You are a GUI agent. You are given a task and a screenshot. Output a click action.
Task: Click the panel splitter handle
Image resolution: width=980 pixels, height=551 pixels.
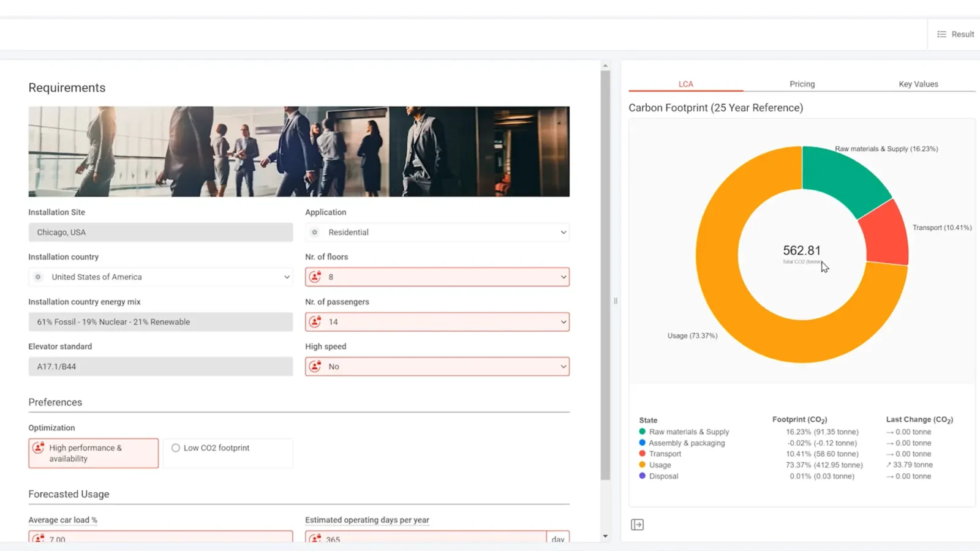tap(616, 301)
